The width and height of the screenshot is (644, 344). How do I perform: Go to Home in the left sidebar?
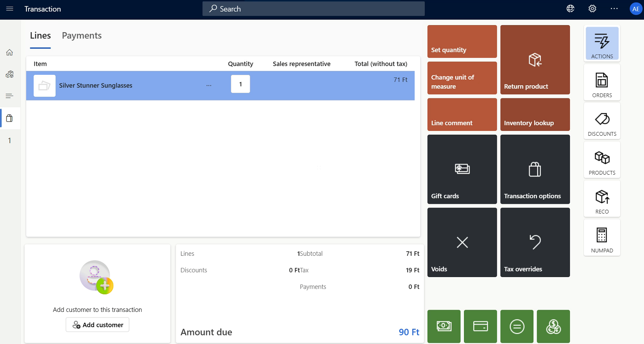10,52
